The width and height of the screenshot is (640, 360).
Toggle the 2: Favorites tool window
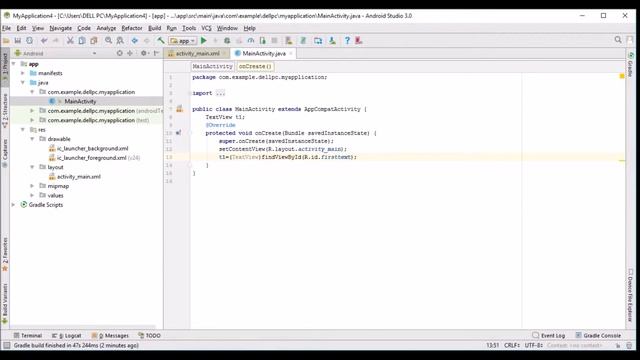click(5, 254)
